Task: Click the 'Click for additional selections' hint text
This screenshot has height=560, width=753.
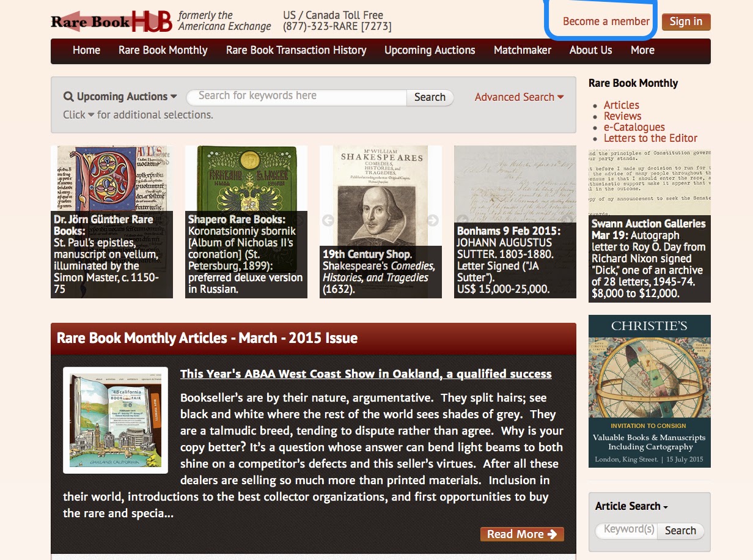Action: pyautogui.click(x=138, y=115)
